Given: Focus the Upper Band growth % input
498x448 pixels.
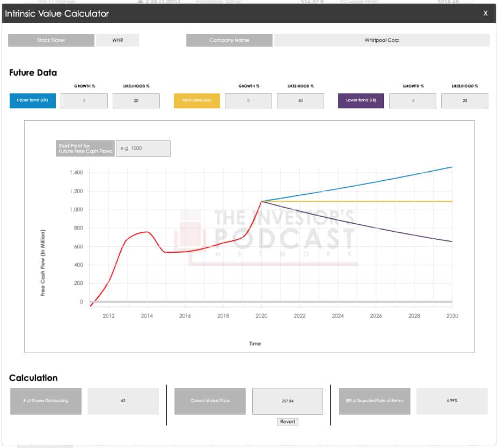Looking at the screenshot, I should (84, 101).
